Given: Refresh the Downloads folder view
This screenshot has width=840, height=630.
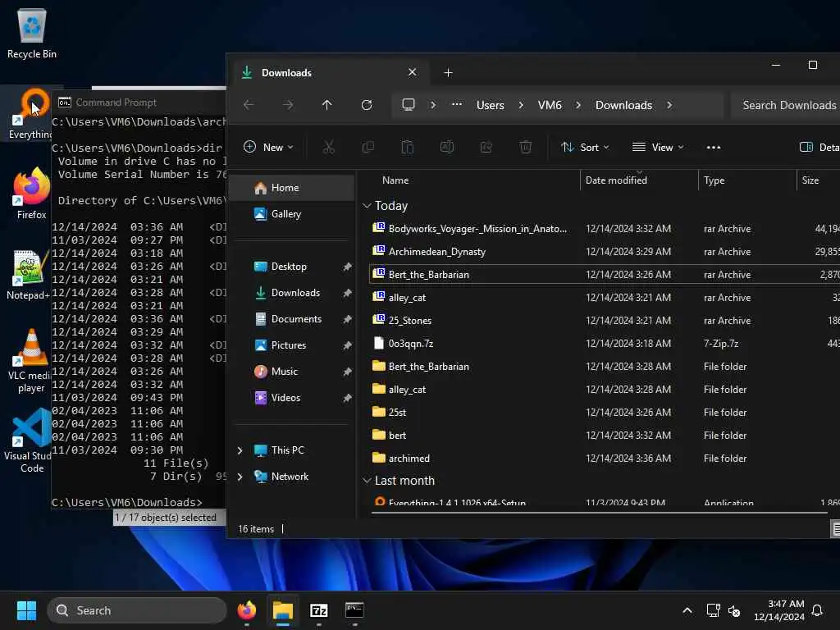Looking at the screenshot, I should coord(367,105).
